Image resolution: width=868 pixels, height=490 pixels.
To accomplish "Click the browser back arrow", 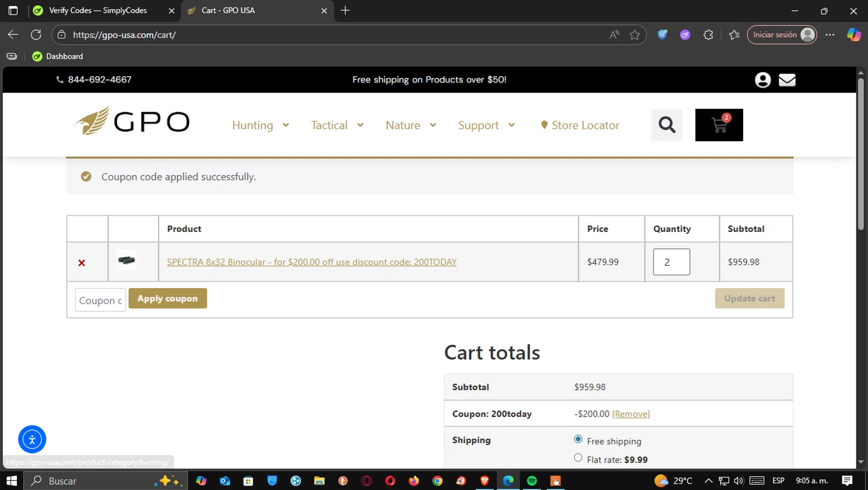I will [x=13, y=35].
